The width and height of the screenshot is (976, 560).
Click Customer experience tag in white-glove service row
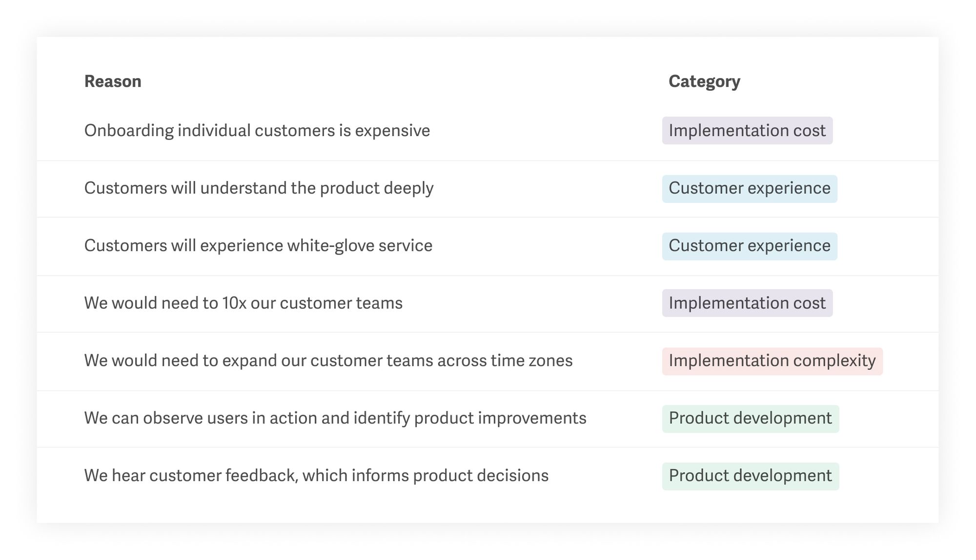coord(749,246)
